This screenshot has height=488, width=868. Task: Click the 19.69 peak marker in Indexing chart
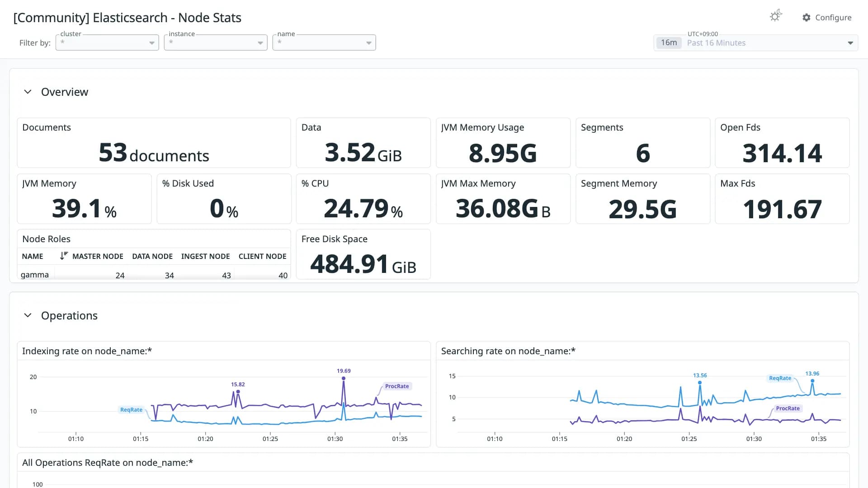(344, 378)
